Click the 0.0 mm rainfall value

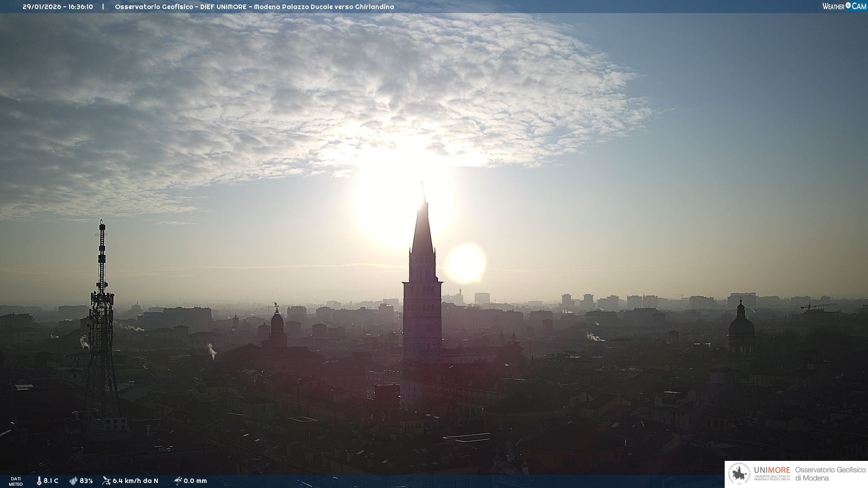pos(195,481)
